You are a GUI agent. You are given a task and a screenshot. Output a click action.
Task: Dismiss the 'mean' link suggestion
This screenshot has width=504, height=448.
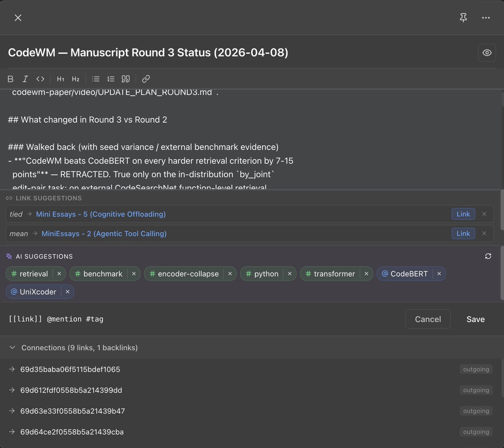coord(484,233)
